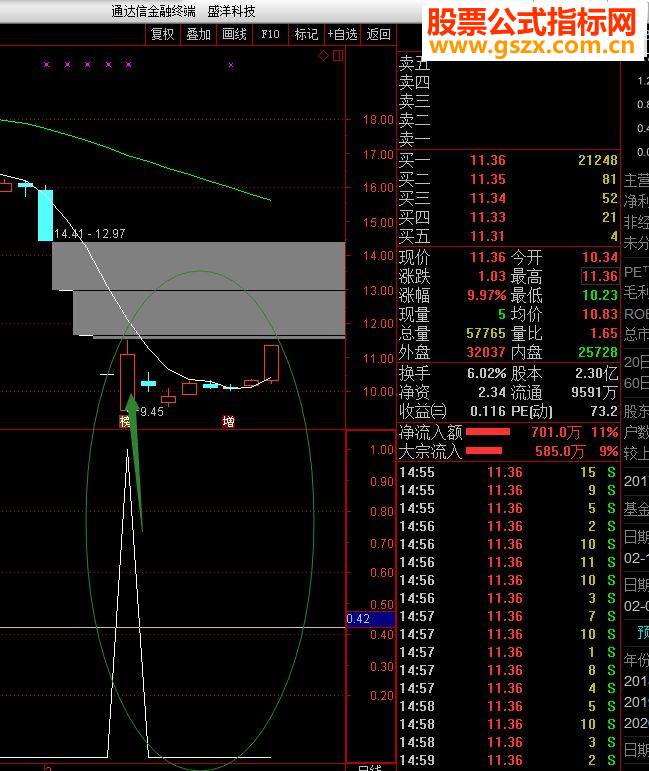Click the 总量 value 57765
The width and height of the screenshot is (649, 771).
486,333
